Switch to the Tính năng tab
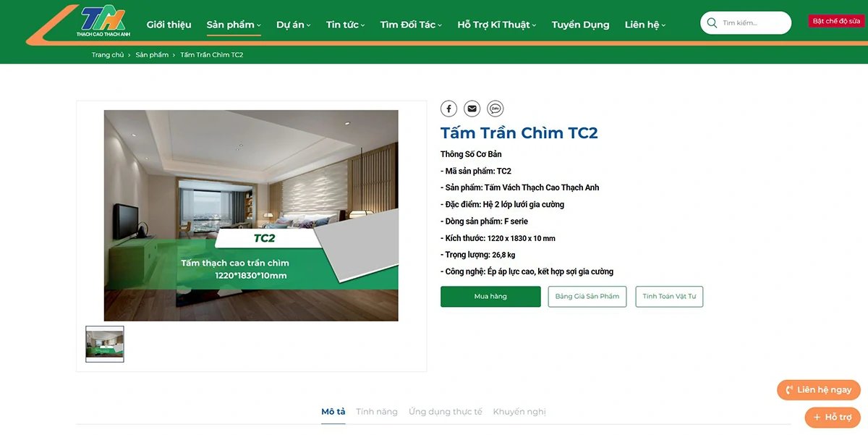This screenshot has width=868, height=435. pos(377,412)
